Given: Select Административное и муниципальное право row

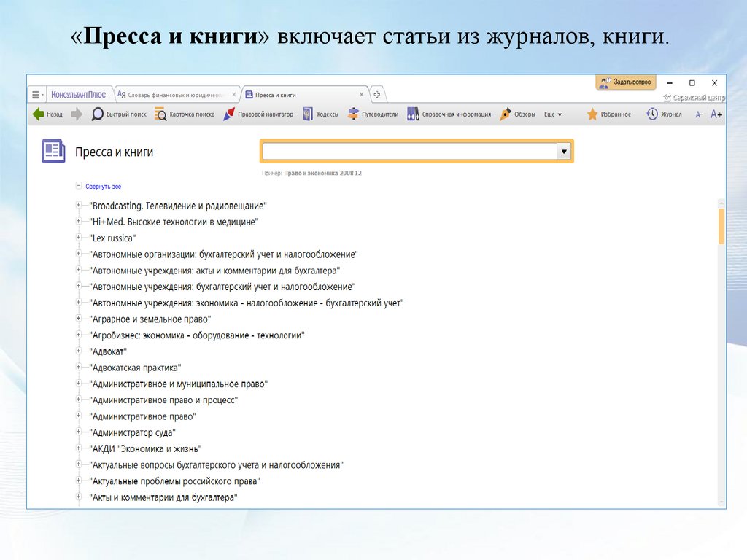Looking at the screenshot, I should point(178,384).
